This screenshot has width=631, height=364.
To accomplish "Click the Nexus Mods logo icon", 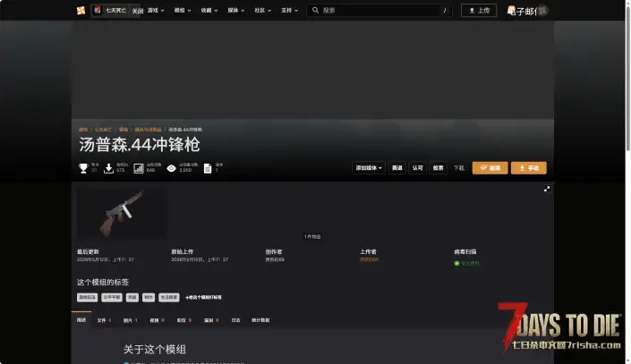I will tap(81, 11).
